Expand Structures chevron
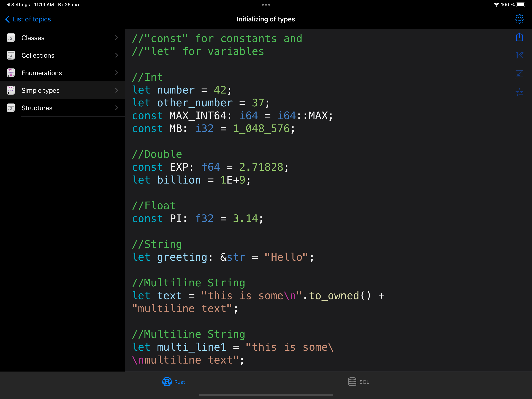Screen dimensions: 532x399 pos(117,108)
